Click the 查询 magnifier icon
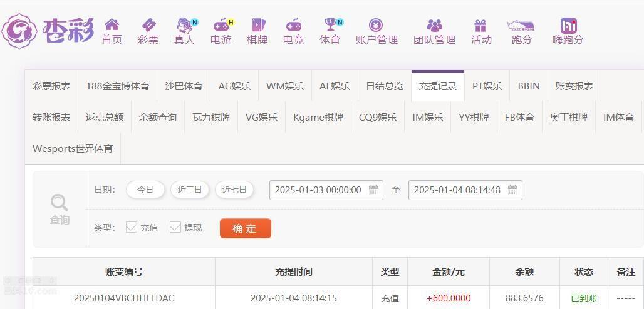Image resolution: width=644 pixels, height=309 pixels. click(x=60, y=203)
